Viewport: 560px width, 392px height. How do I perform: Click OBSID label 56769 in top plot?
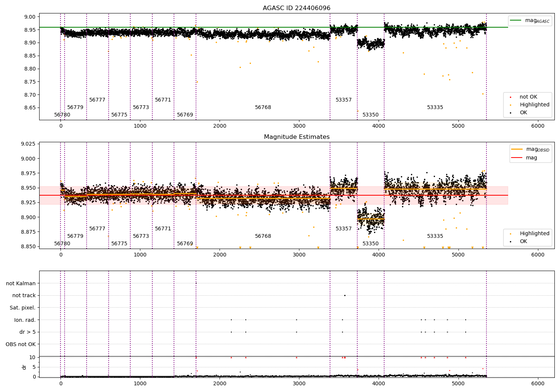pyautogui.click(x=185, y=115)
